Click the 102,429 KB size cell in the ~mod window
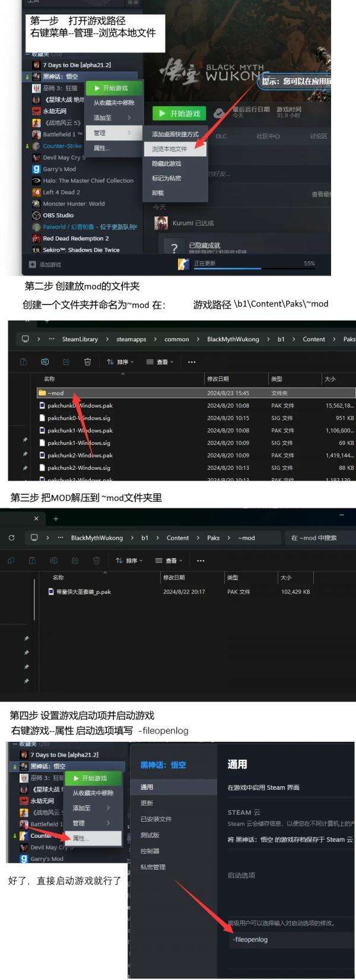 pyautogui.click(x=295, y=591)
